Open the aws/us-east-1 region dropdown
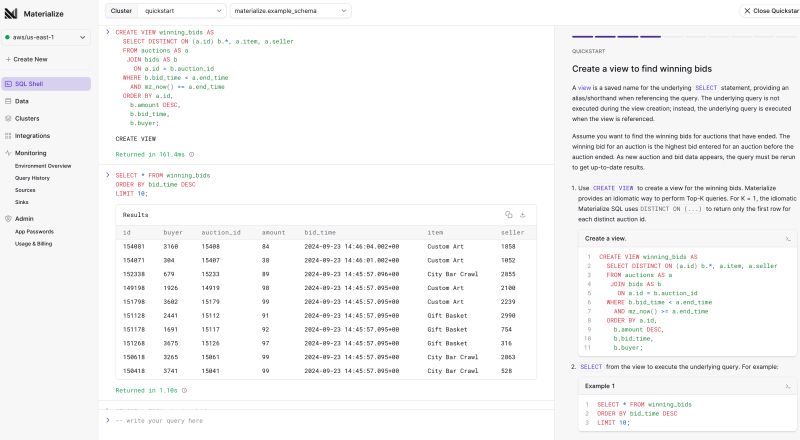800x440 pixels. coord(46,37)
